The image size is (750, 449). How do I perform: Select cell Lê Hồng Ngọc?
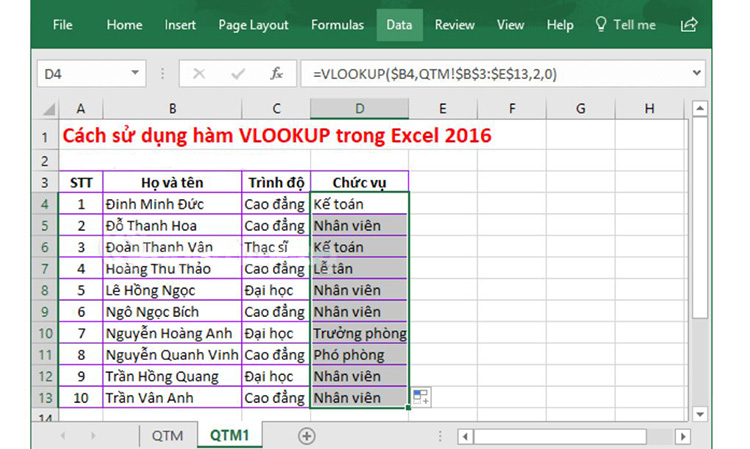172,290
